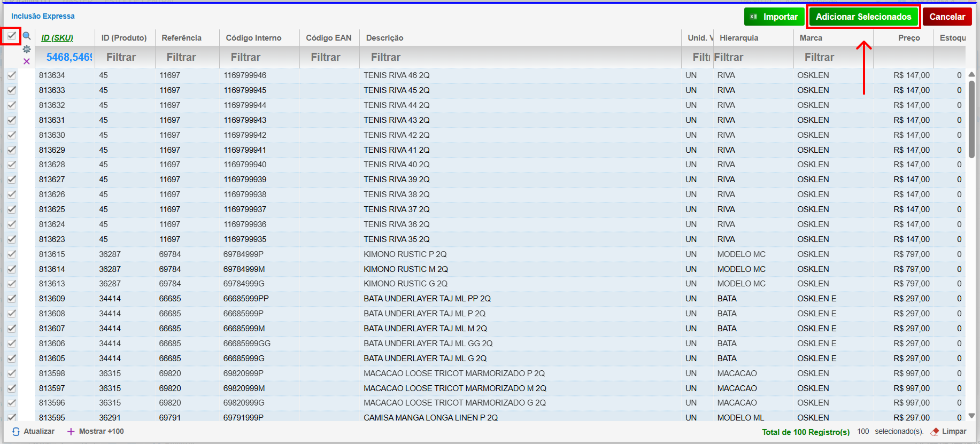Click the Atualizar refresh icon
980x444 pixels.
(16, 432)
